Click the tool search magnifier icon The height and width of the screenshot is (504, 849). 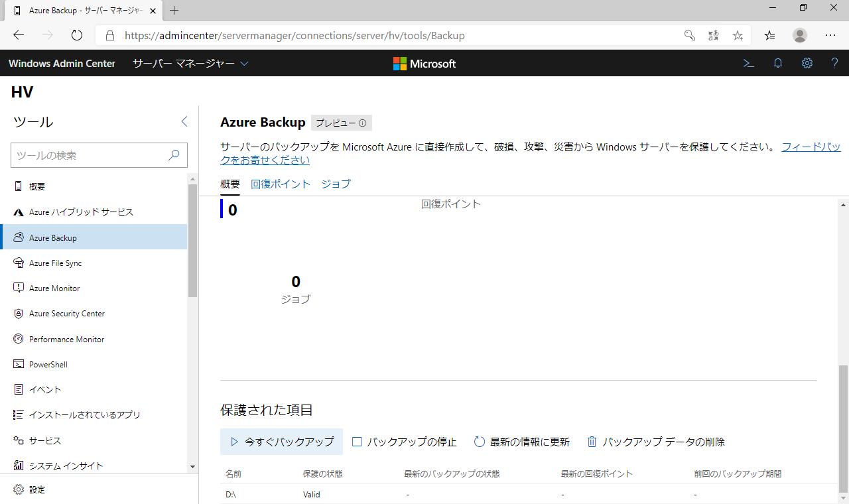[x=174, y=155]
